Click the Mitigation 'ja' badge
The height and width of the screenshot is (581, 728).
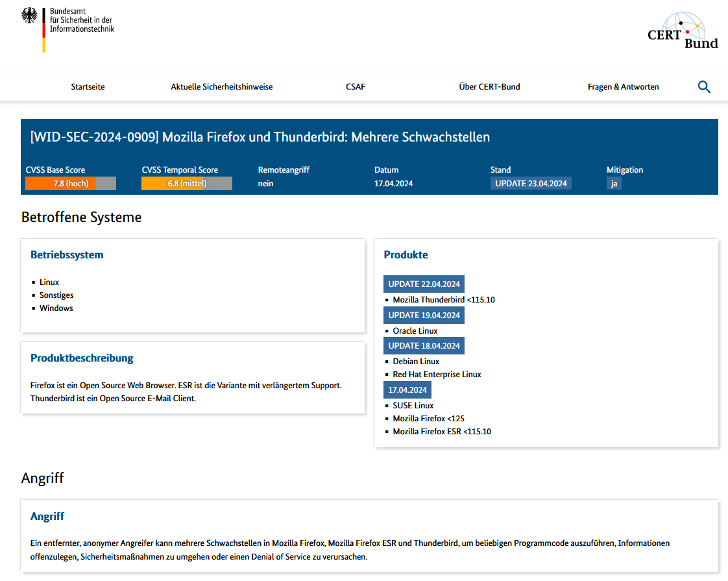[x=614, y=184]
